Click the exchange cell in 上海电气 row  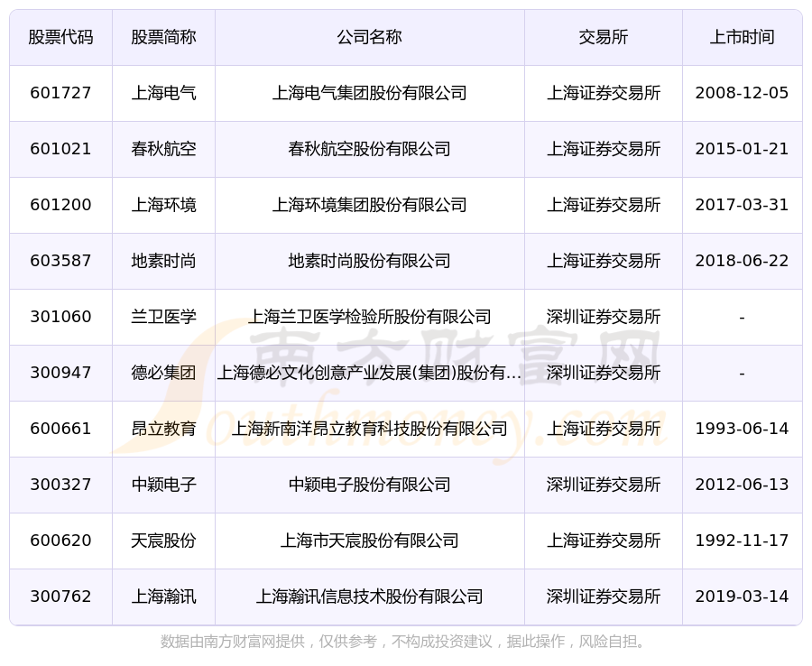(x=604, y=93)
